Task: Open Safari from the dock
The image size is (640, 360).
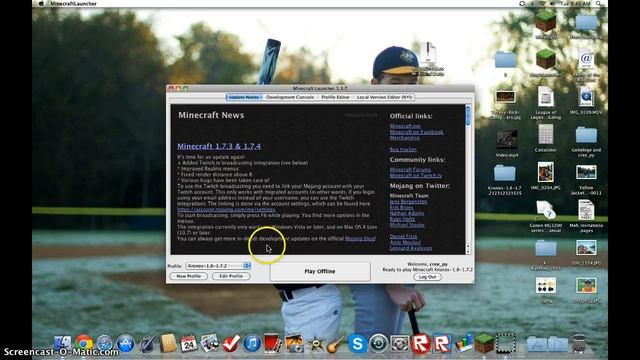Action: pyautogui.click(x=104, y=343)
